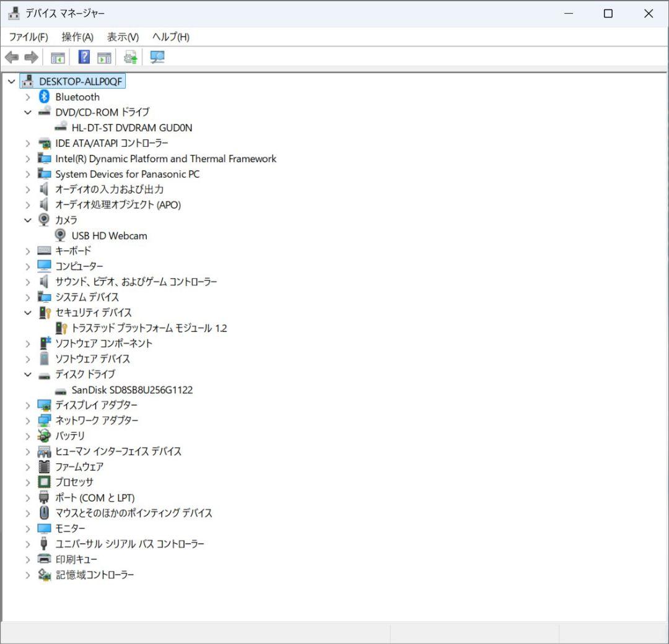Click the USB HD Webcam device icon
The width and height of the screenshot is (669, 644).
coord(61,235)
